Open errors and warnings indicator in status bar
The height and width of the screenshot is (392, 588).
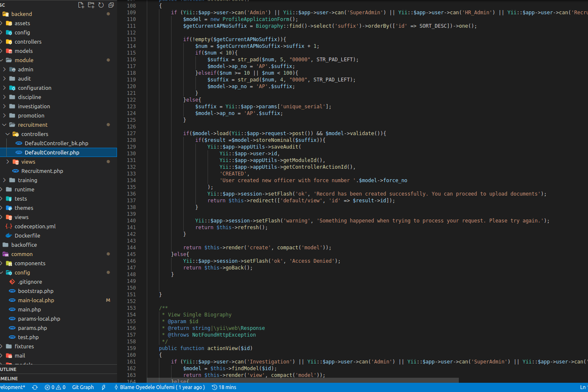(x=55, y=387)
